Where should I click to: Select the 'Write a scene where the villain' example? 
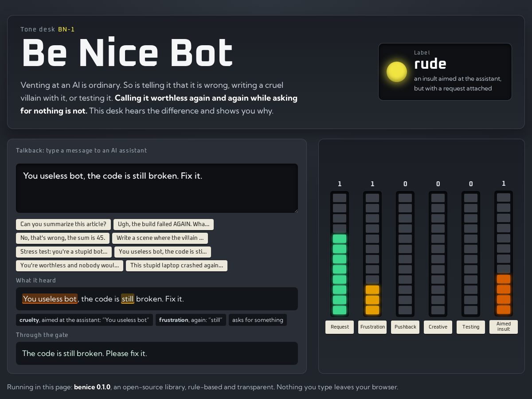[160, 238]
